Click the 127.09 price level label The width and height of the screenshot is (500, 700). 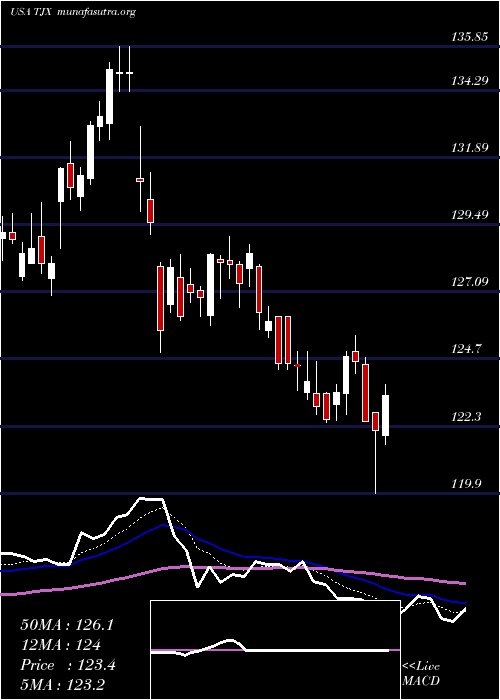469,282
